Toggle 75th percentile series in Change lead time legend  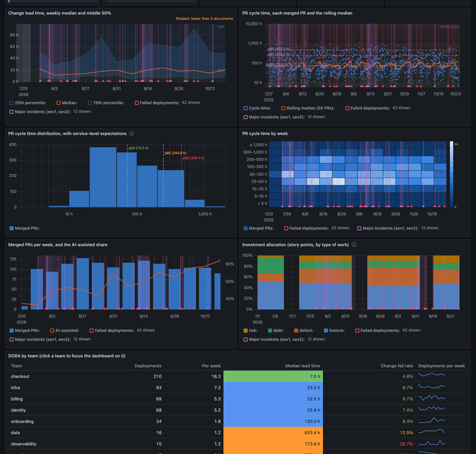[x=109, y=103]
